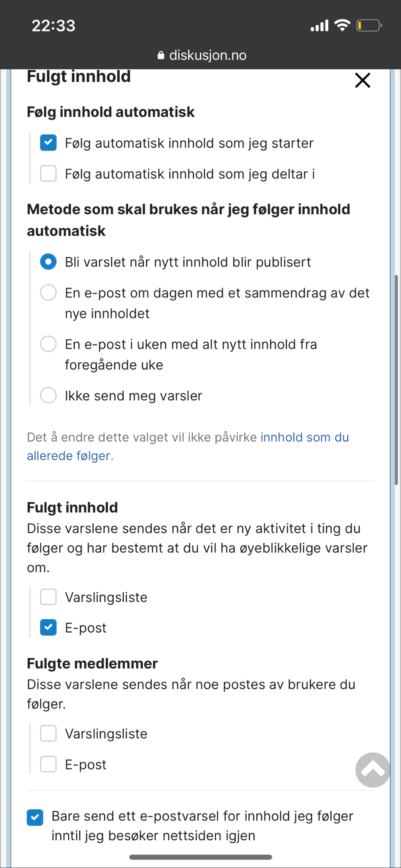Image resolution: width=401 pixels, height=868 pixels.
Task: Open 'innhold som du allerede følger' link
Action: [188, 446]
